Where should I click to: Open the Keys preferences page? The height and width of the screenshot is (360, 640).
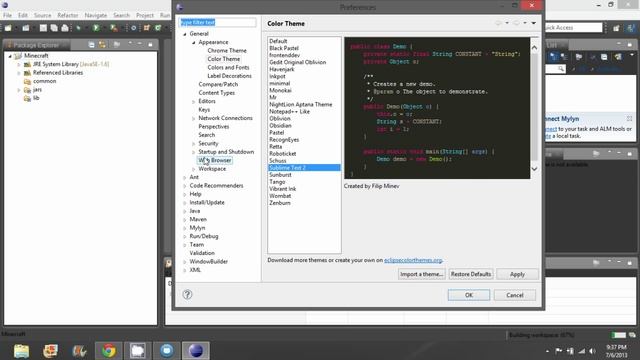204,110
